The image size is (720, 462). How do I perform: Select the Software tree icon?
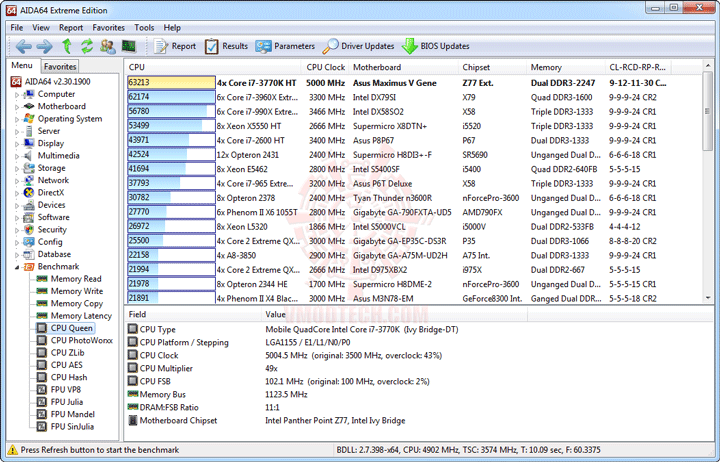coord(29,217)
